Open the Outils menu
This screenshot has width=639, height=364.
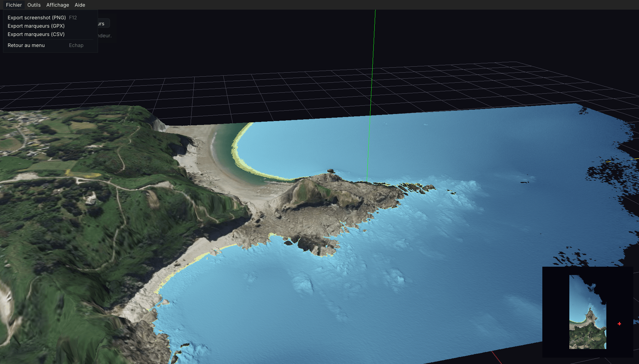pos(34,5)
